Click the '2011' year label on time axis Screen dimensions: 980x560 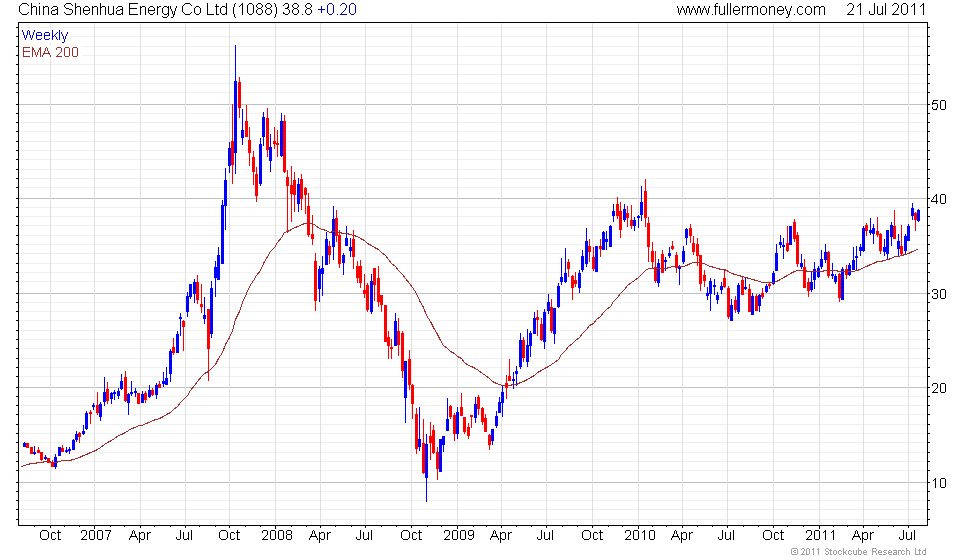[820, 536]
